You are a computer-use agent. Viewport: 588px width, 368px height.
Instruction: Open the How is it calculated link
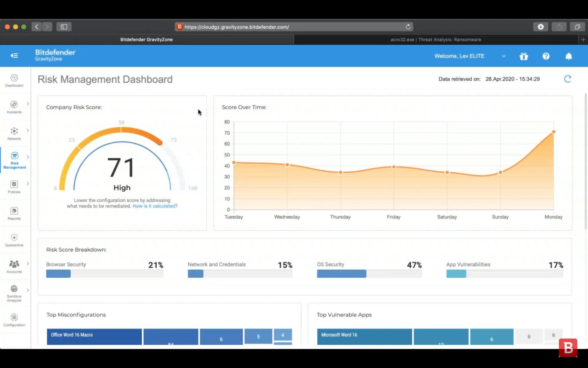point(155,206)
